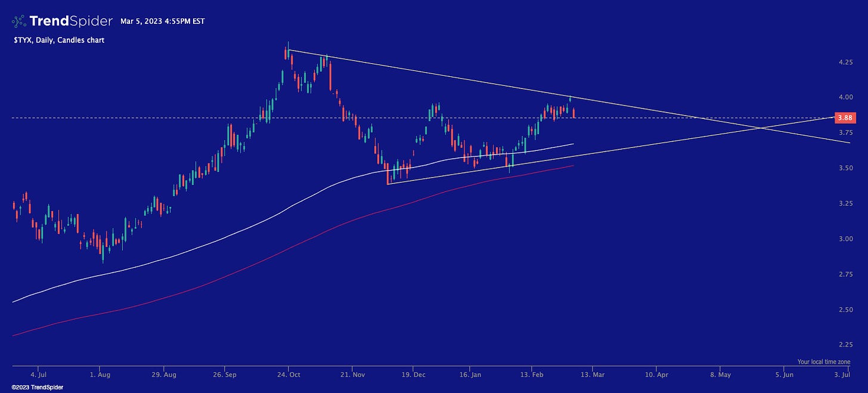
Task: Click the 5. Jun date label
Action: tap(784, 375)
